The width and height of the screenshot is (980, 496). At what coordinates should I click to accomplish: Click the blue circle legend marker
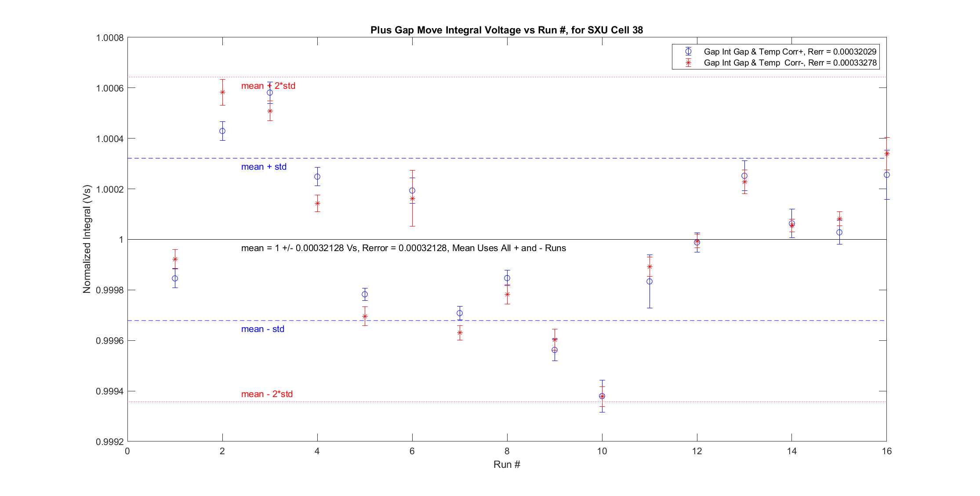[x=688, y=51]
